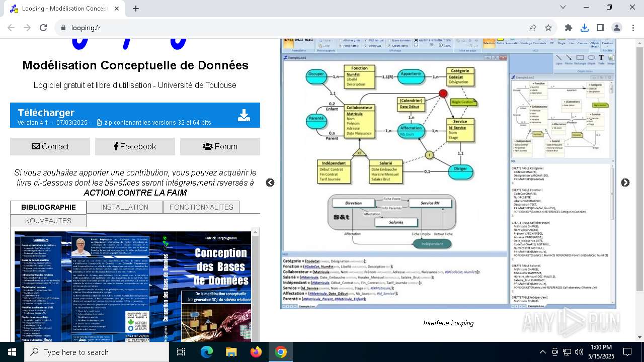
Task: Open the Extensions puzzle icon
Action: 569,28
